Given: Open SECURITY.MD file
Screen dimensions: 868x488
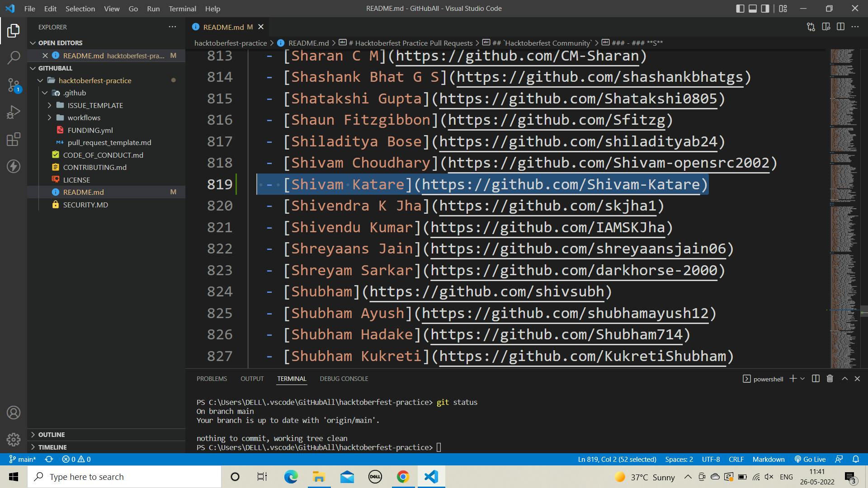Looking at the screenshot, I should (x=85, y=205).
